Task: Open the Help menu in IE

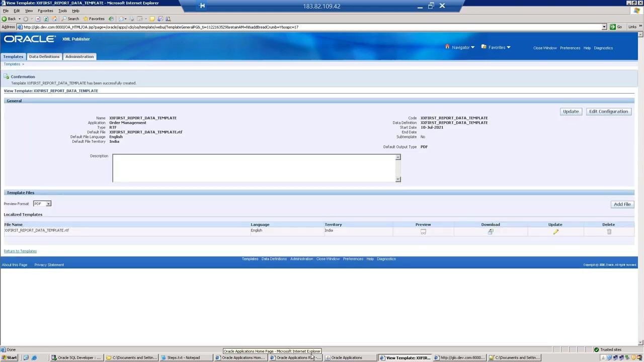Action: (75, 11)
